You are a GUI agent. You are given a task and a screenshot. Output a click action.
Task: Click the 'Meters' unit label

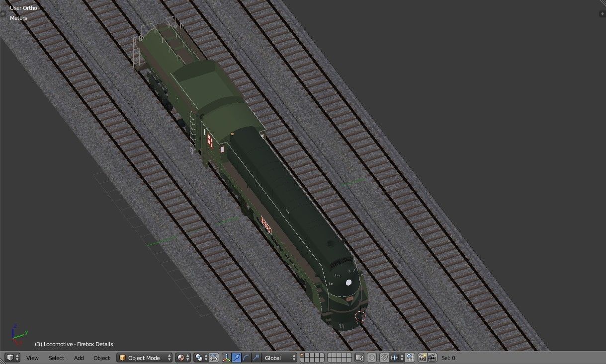point(18,18)
